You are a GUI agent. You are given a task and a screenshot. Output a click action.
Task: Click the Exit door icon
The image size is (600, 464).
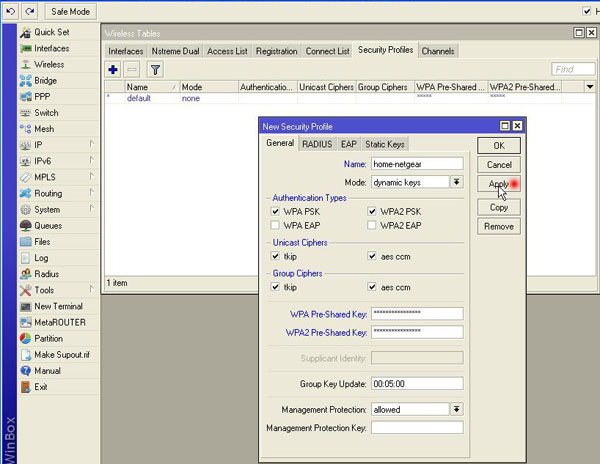[26, 387]
